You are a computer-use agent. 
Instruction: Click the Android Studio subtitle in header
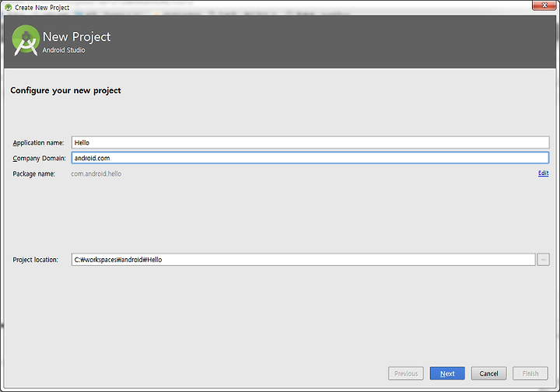tap(64, 51)
